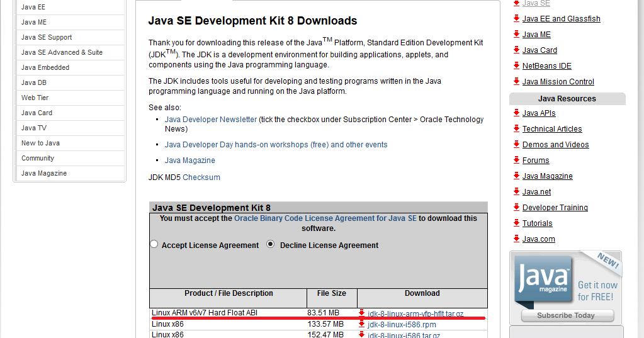Open Java APIs resource link
The image size is (644, 338).
click(x=539, y=113)
